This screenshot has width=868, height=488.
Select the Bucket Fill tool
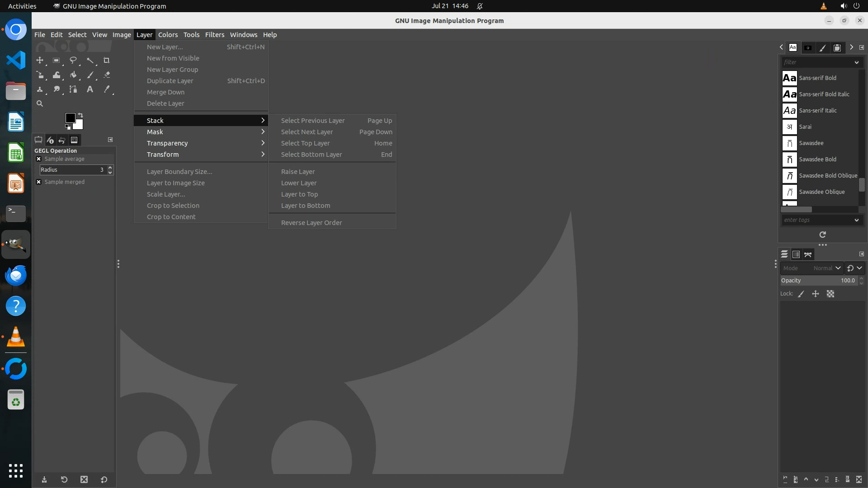[73, 75]
